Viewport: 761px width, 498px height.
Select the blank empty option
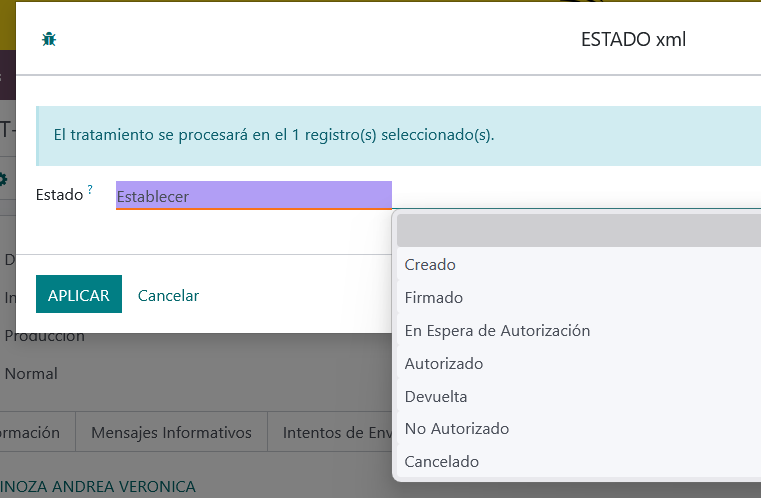(578, 231)
